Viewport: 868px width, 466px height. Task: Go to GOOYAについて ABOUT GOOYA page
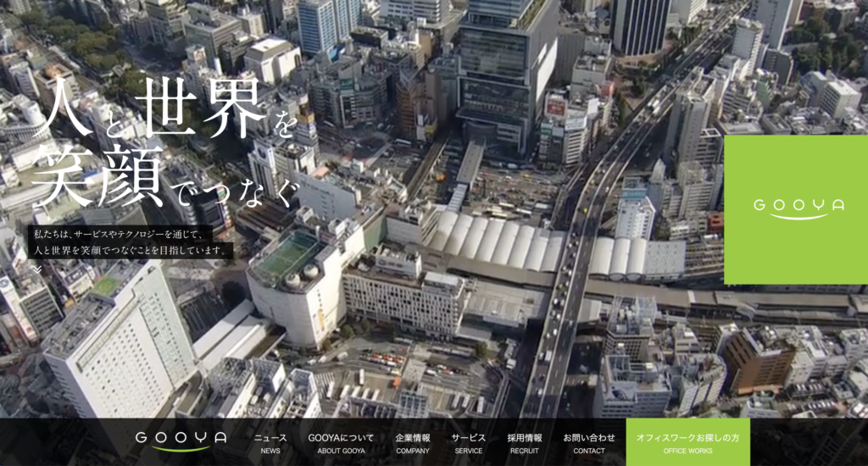click(341, 443)
